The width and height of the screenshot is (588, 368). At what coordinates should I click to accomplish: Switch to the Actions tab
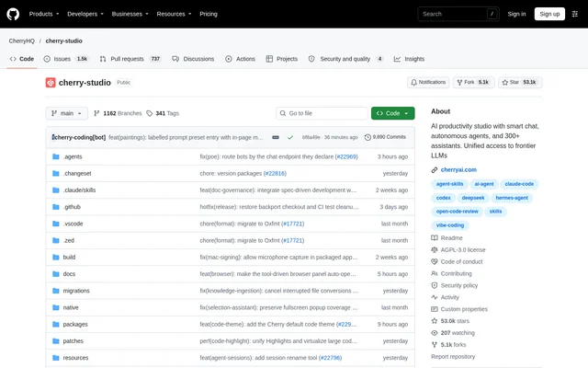tap(241, 59)
